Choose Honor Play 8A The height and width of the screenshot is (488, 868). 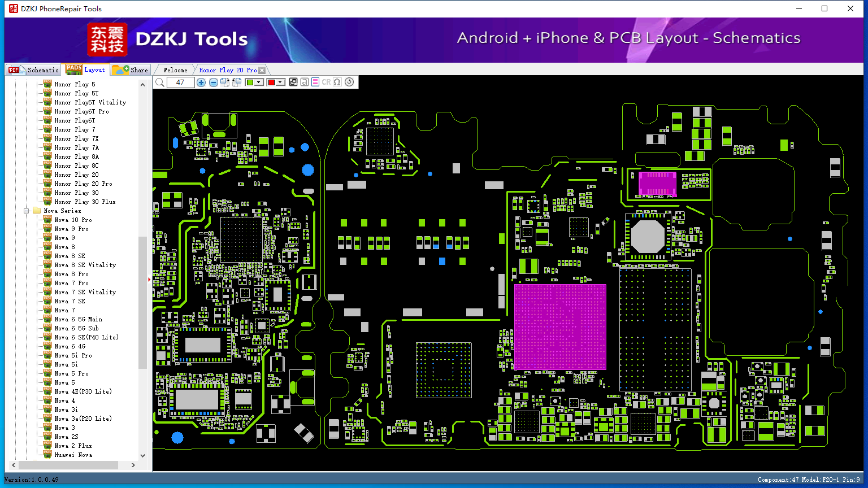tap(76, 156)
